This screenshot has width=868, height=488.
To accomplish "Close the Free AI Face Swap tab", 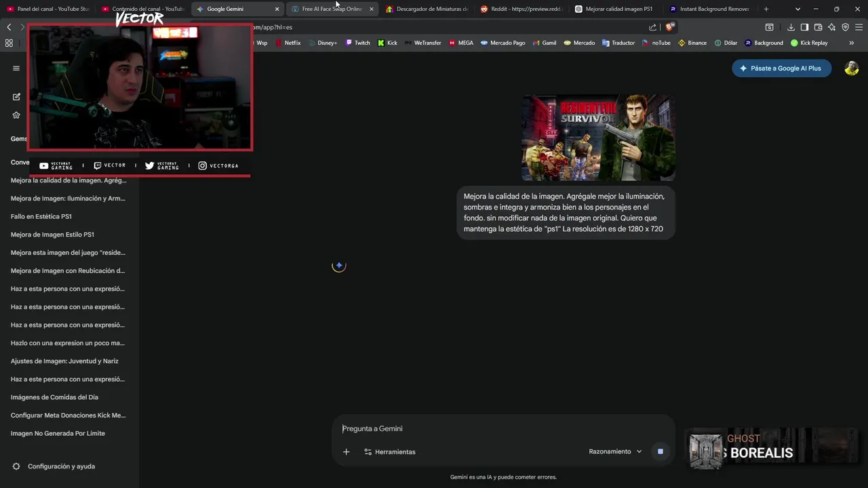I will tap(371, 9).
